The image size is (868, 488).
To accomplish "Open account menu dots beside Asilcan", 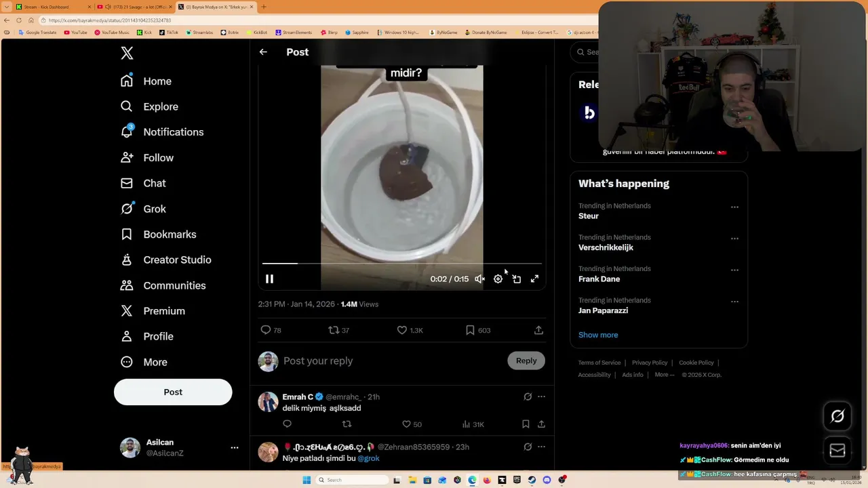I will 234,447.
